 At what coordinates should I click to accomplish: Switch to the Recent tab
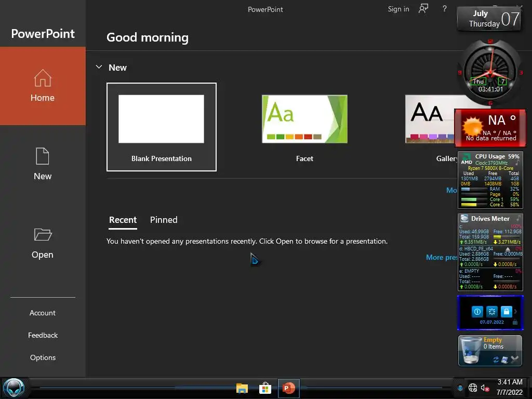click(123, 220)
